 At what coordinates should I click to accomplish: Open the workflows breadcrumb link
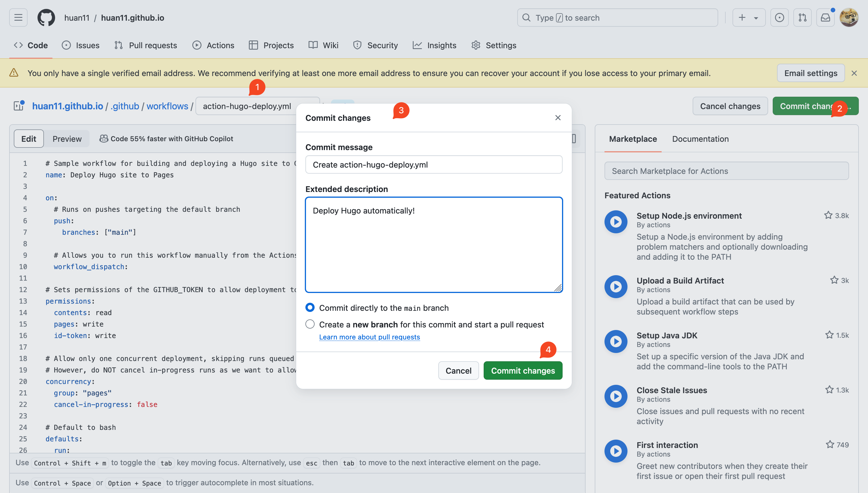click(167, 106)
